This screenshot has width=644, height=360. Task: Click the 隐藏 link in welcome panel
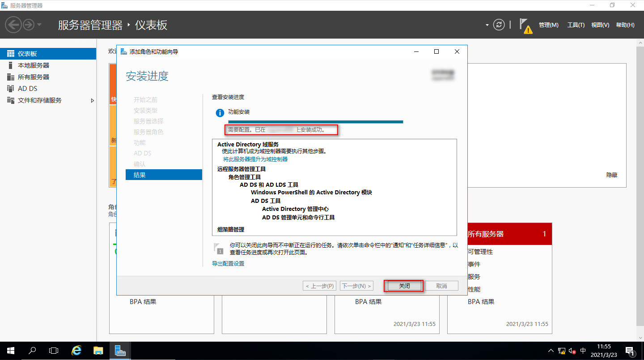(x=612, y=175)
